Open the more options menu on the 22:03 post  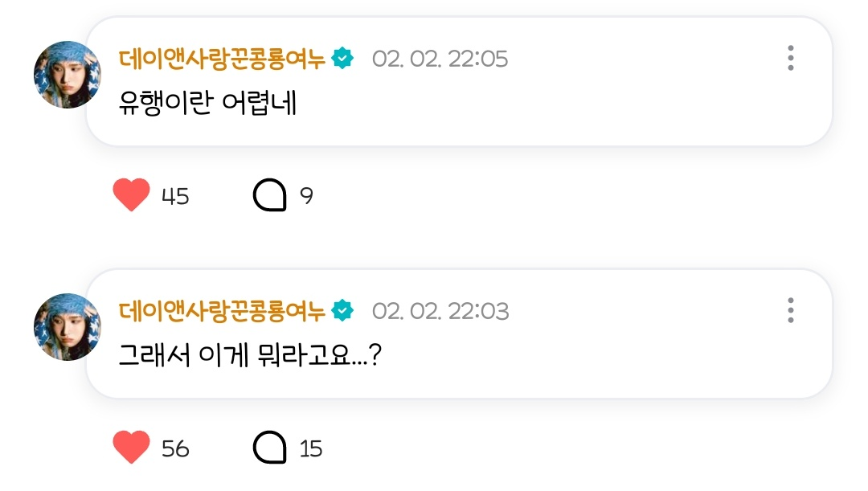(x=791, y=310)
